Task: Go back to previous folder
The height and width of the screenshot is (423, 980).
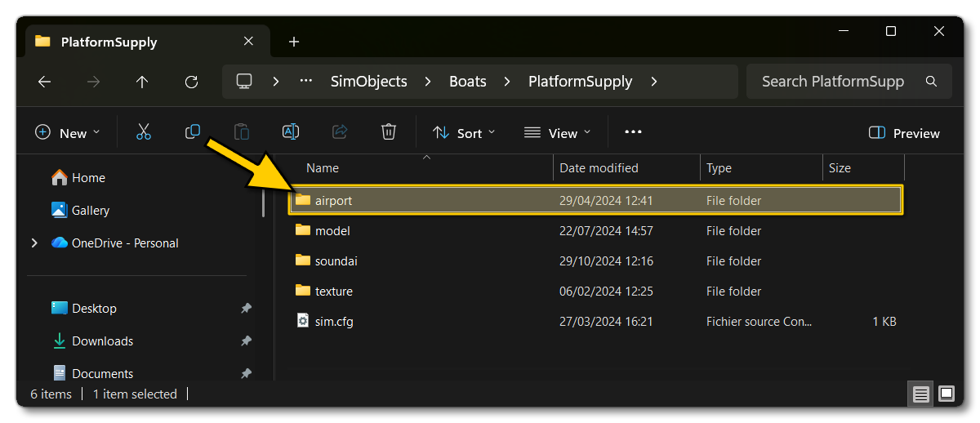Action: (x=45, y=82)
